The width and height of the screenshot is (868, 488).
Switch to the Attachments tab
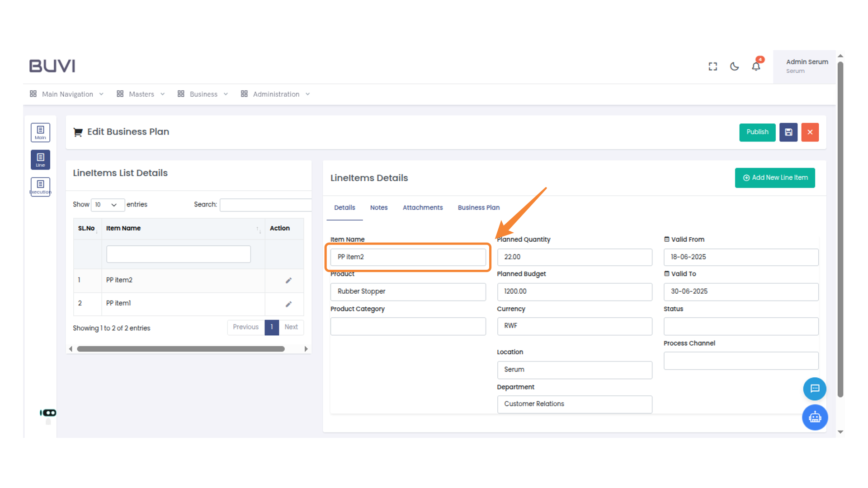[x=422, y=207]
